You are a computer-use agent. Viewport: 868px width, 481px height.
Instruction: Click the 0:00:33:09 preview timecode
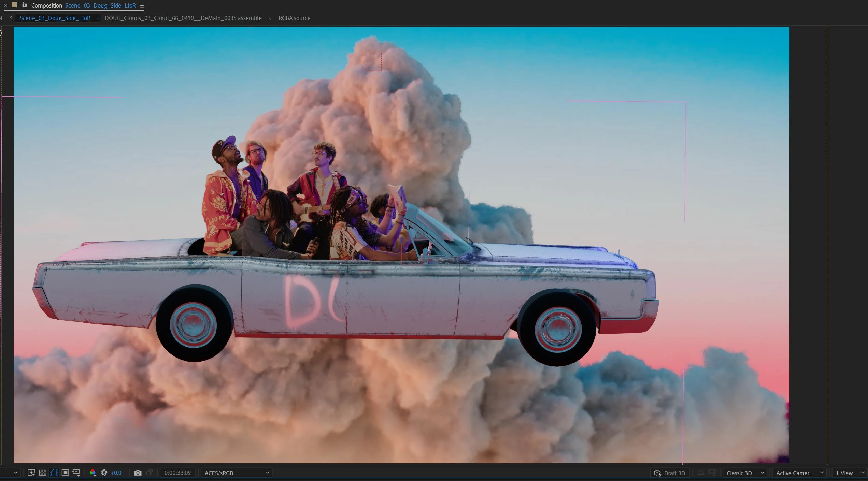pyautogui.click(x=177, y=473)
